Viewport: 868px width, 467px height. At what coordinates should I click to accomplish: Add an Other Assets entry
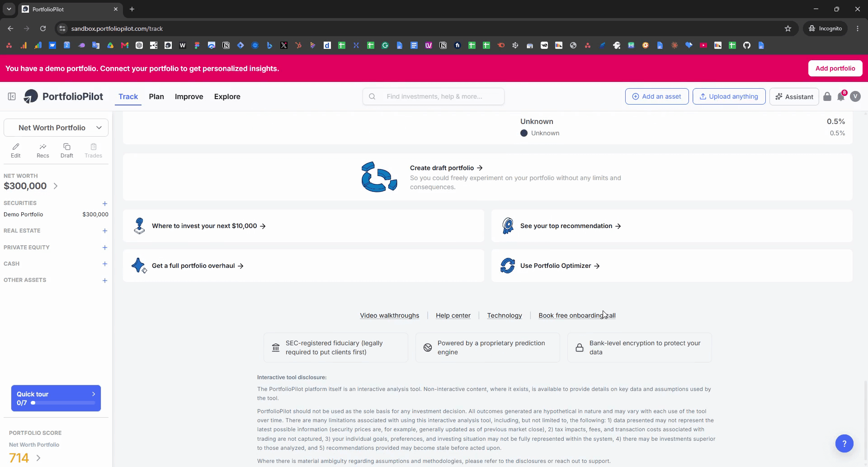pyautogui.click(x=105, y=281)
